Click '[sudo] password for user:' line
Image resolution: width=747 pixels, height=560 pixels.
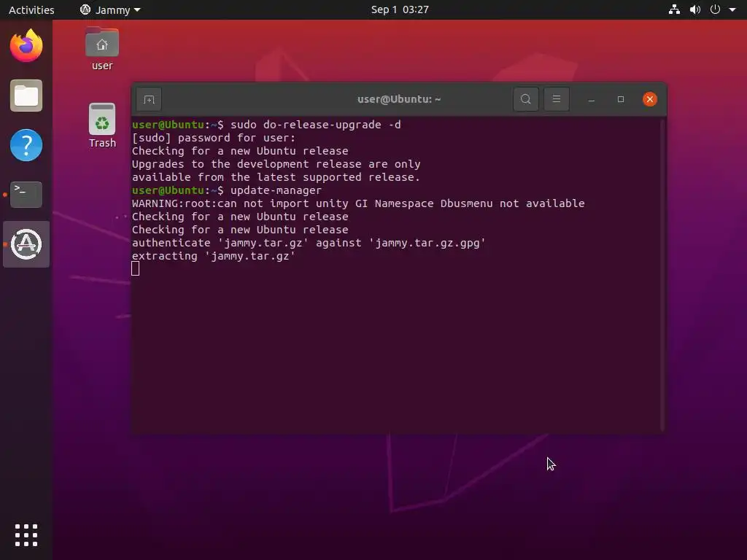214,138
